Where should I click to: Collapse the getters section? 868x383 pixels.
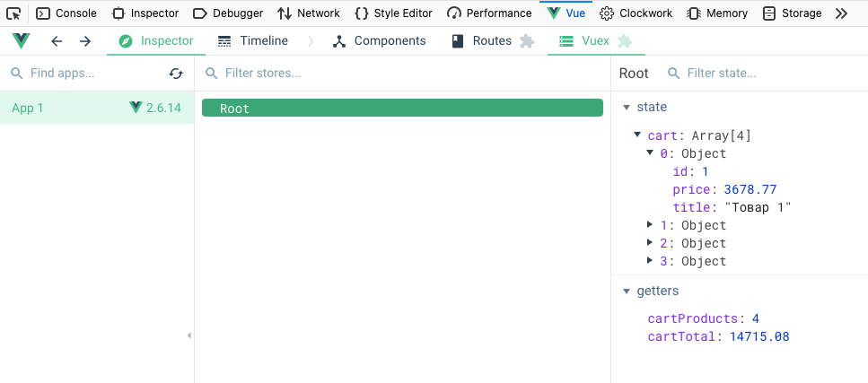(627, 292)
